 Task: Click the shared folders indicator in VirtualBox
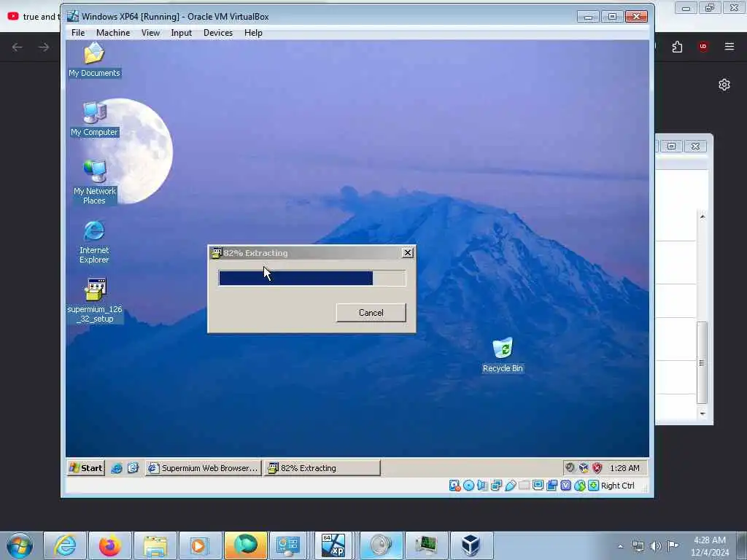[524, 485]
